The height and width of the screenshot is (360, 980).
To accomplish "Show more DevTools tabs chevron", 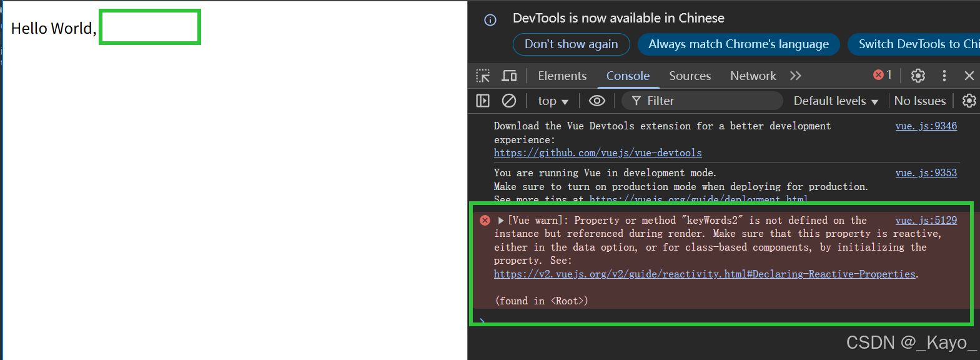I will (795, 76).
